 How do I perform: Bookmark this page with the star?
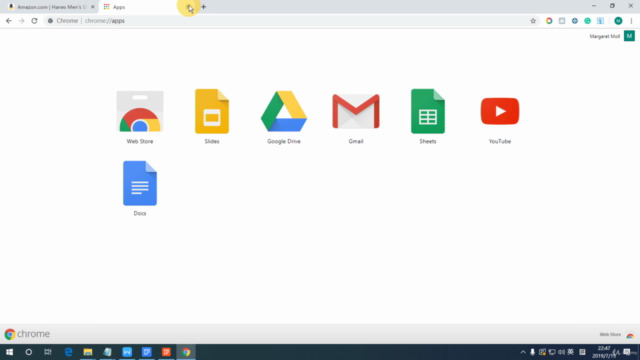tap(533, 21)
